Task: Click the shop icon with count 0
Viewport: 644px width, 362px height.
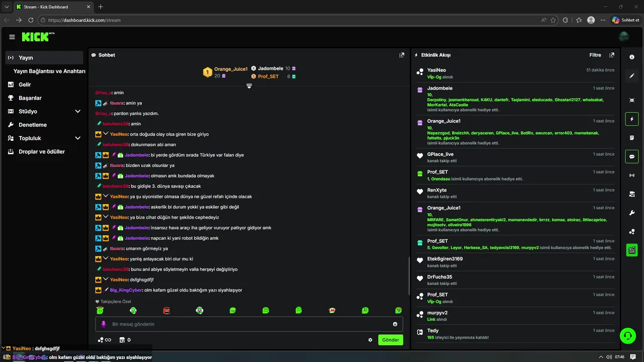Action: 125,340
